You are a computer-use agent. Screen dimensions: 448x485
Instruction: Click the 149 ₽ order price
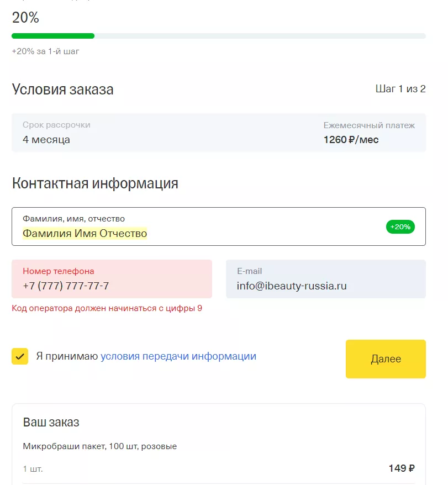click(401, 468)
